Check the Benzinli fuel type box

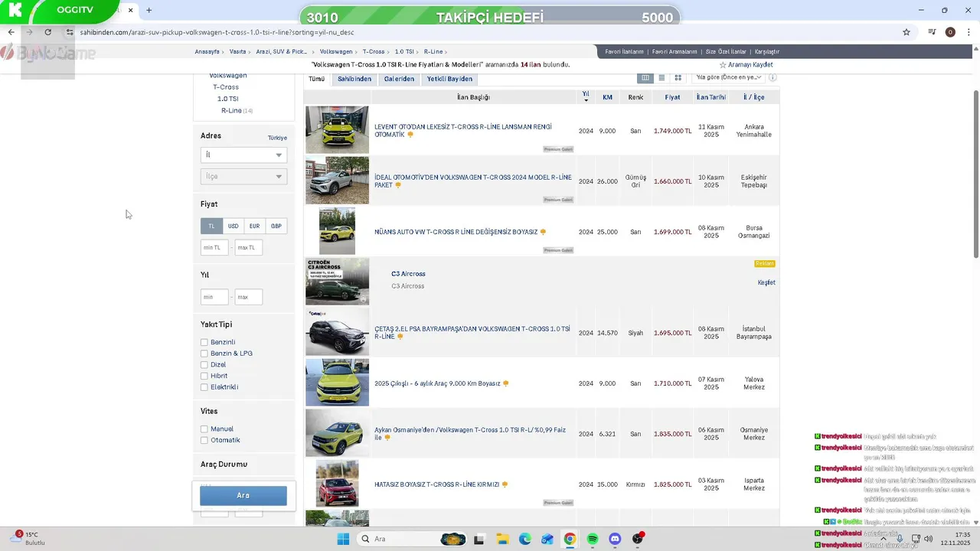tap(204, 342)
